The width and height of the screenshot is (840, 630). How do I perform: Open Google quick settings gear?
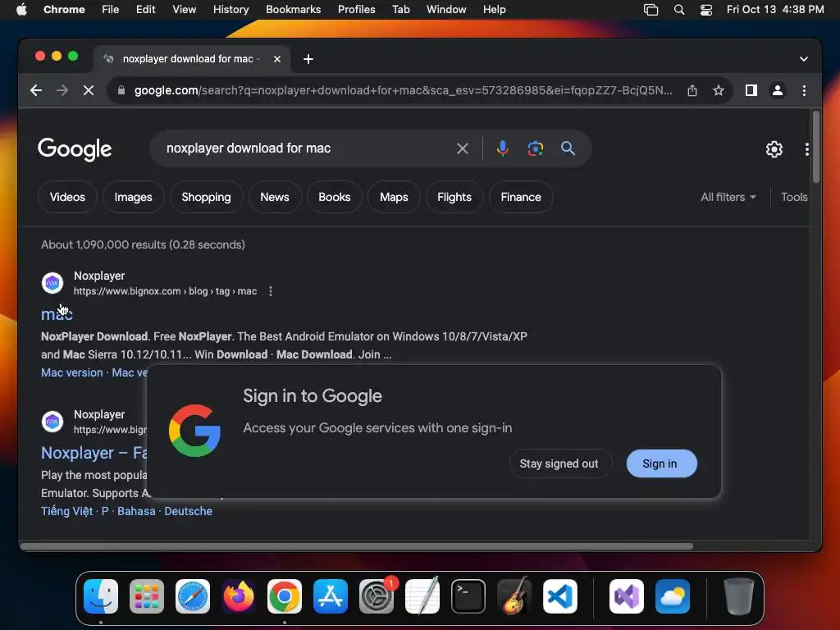click(774, 149)
